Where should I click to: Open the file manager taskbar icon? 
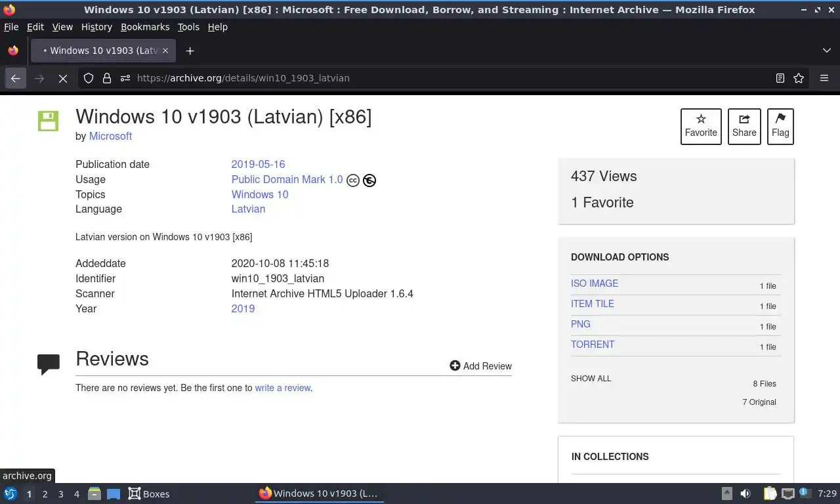click(x=94, y=493)
